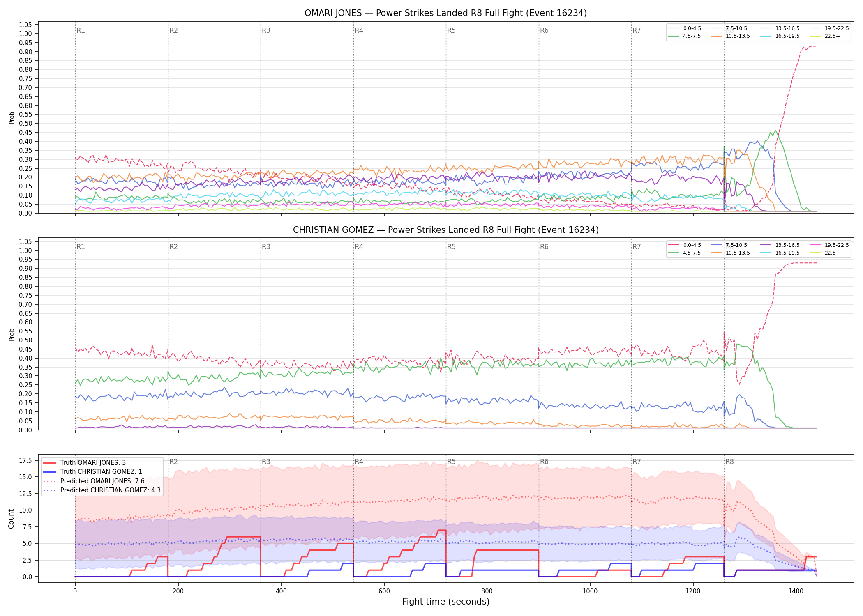Click the R5 round label in the Count chart
863x616 pixels.
pyautogui.click(x=451, y=462)
